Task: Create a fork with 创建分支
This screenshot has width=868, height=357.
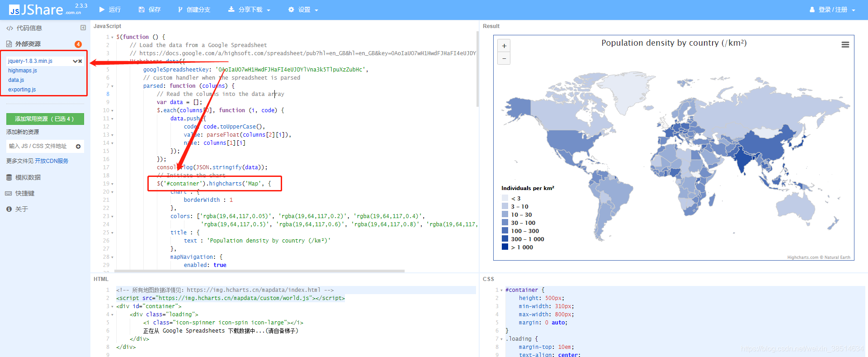Action: [194, 10]
